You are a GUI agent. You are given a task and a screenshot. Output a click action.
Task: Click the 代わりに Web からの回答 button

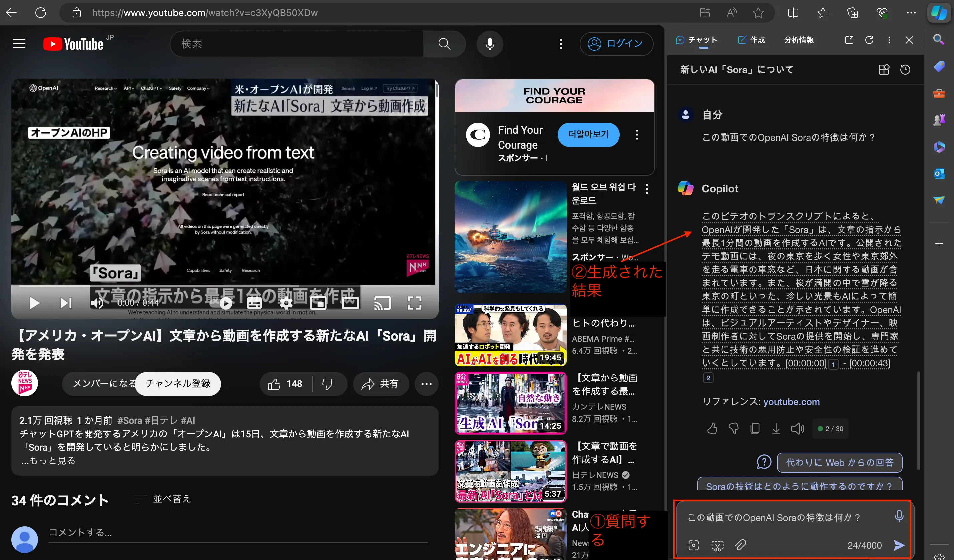tap(839, 462)
